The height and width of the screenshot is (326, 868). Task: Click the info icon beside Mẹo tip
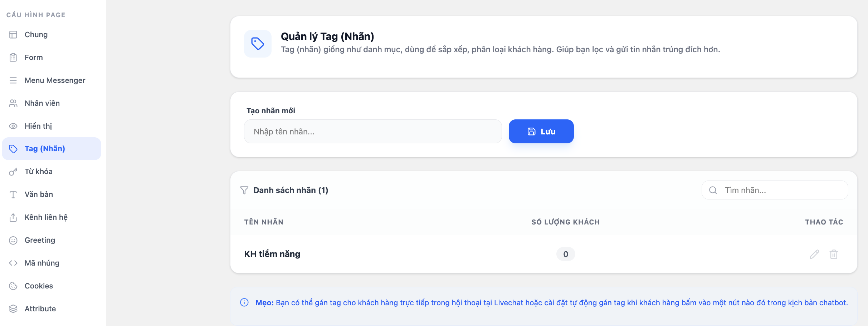[x=244, y=302]
